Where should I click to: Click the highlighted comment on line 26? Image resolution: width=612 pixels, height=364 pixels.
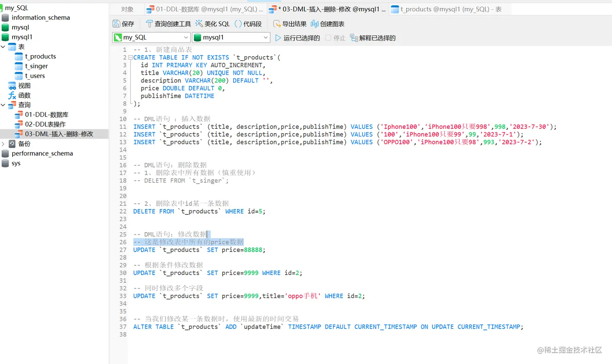188,242
